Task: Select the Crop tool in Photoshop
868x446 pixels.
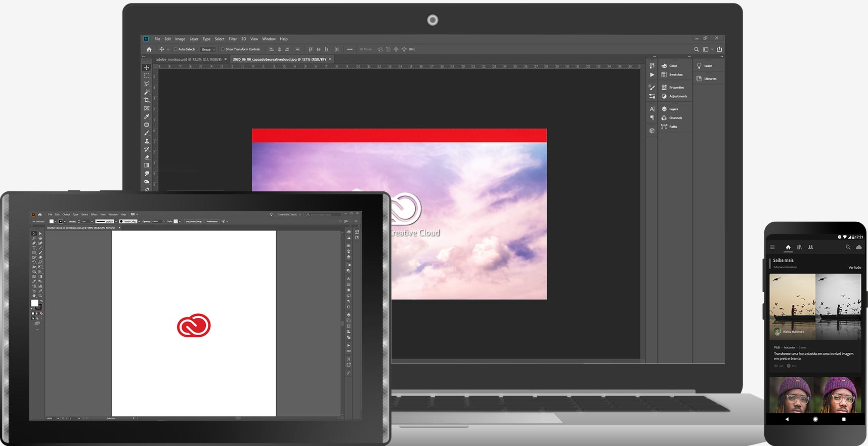Action: click(147, 100)
